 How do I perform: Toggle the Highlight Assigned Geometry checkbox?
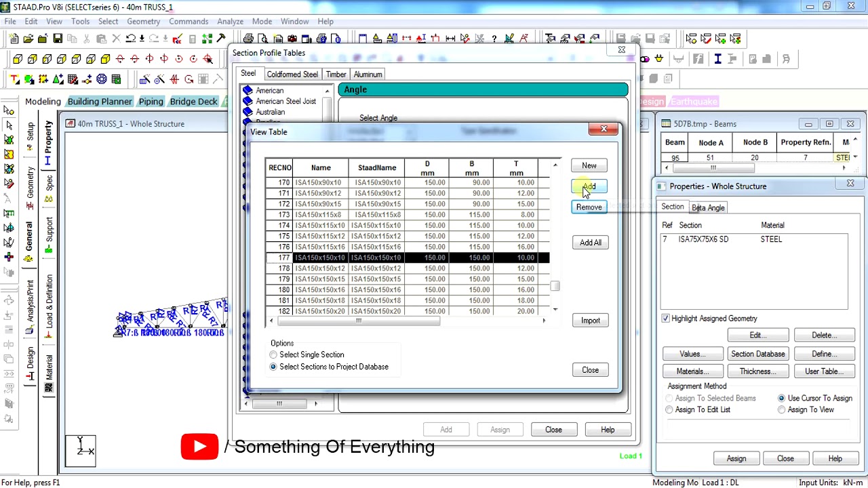coord(665,319)
